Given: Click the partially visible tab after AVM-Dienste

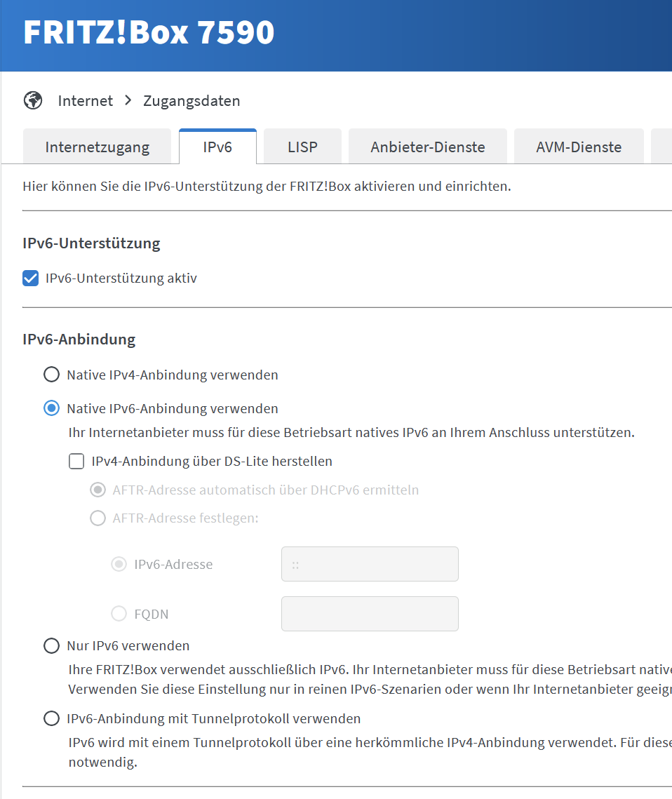Looking at the screenshot, I should click(661, 147).
